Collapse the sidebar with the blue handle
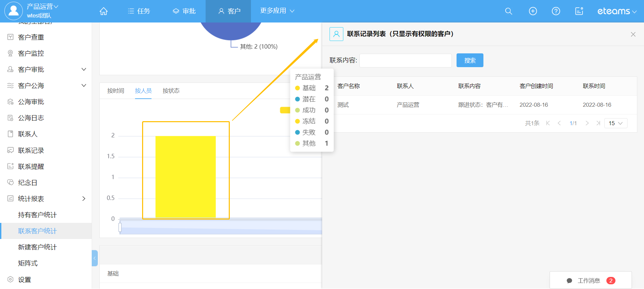644x289 pixels. coord(94,258)
